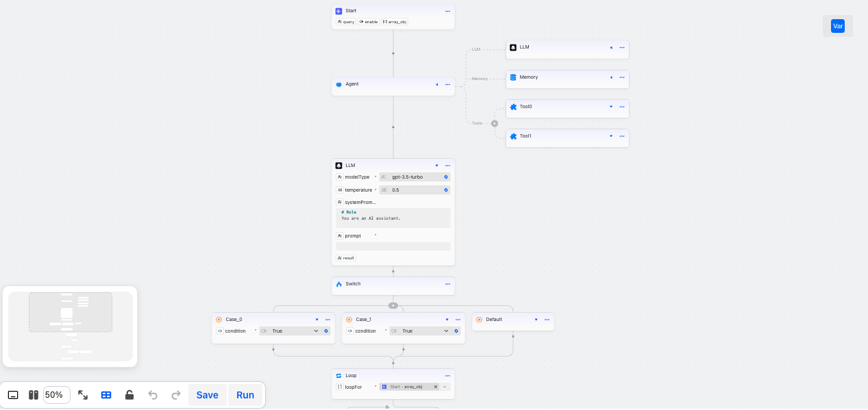Click the empty prompt input field

point(393,246)
